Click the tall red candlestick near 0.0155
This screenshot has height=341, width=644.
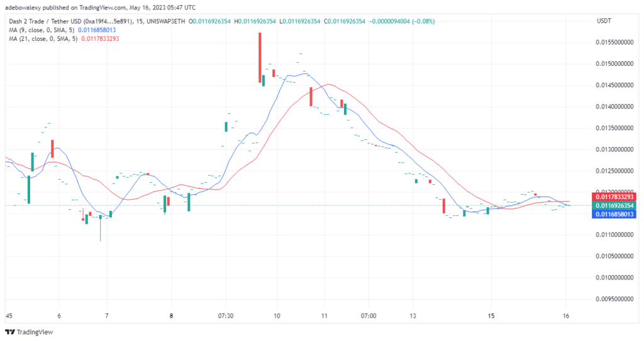pyautogui.click(x=260, y=57)
